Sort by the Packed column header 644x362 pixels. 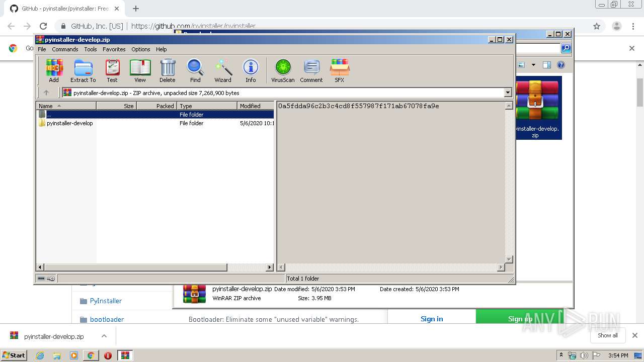coord(156,106)
